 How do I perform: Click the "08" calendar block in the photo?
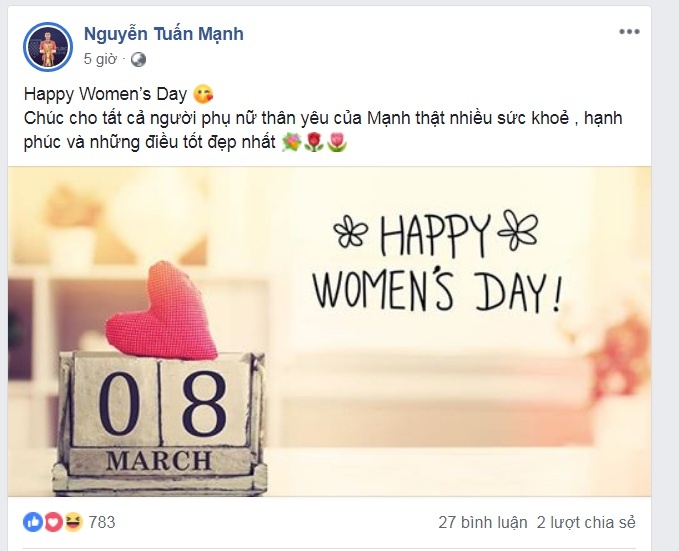(160, 403)
